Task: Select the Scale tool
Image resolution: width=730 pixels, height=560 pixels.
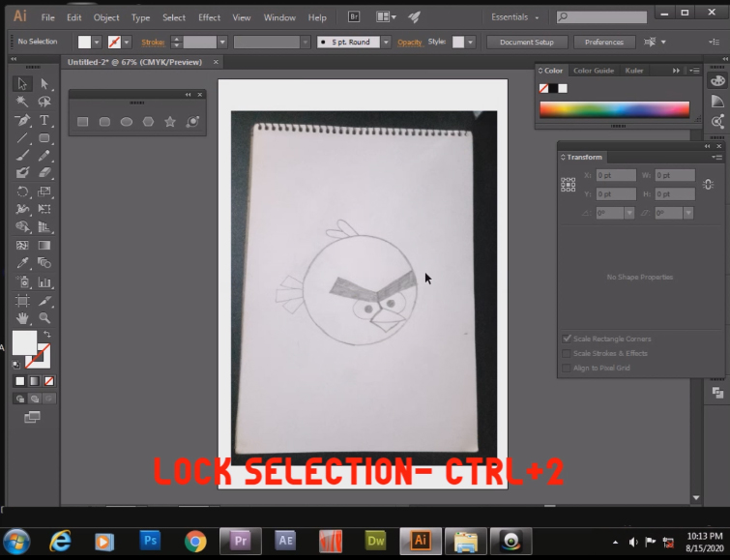Action: (x=44, y=192)
